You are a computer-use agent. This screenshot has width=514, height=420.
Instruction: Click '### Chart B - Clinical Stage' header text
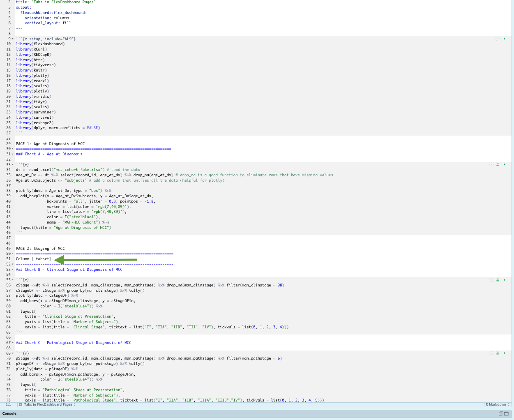(x=69, y=270)
